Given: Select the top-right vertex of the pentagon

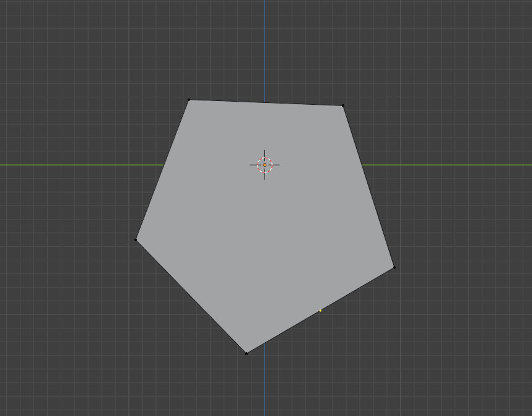Looking at the screenshot, I should point(343,105).
